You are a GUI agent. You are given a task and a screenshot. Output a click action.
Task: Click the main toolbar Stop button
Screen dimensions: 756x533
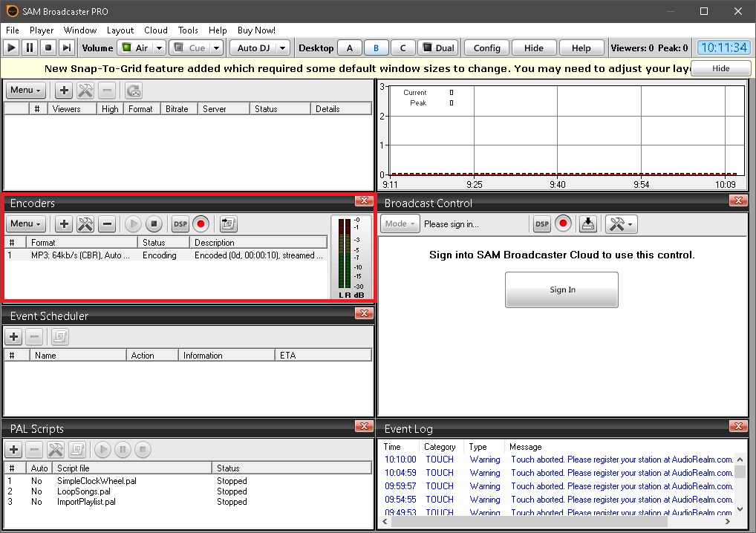[48, 48]
